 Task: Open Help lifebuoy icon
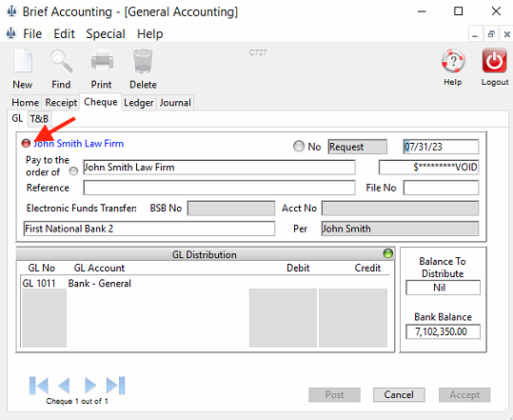[453, 61]
